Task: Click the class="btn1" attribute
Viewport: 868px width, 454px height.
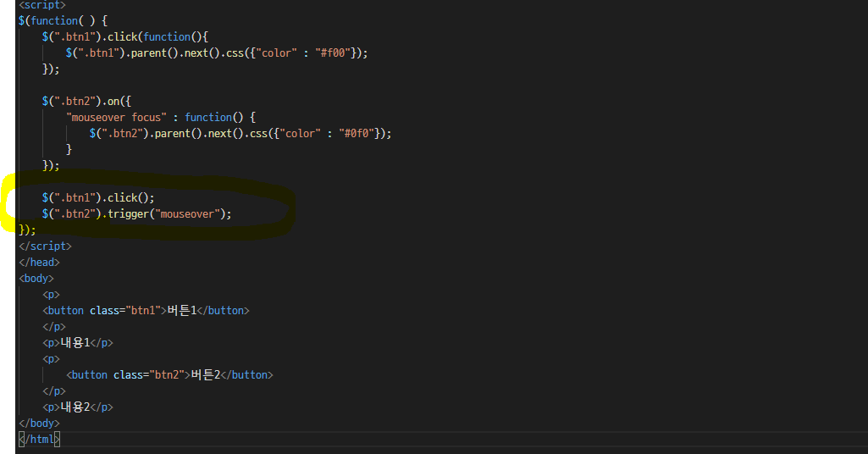Action: [x=125, y=310]
